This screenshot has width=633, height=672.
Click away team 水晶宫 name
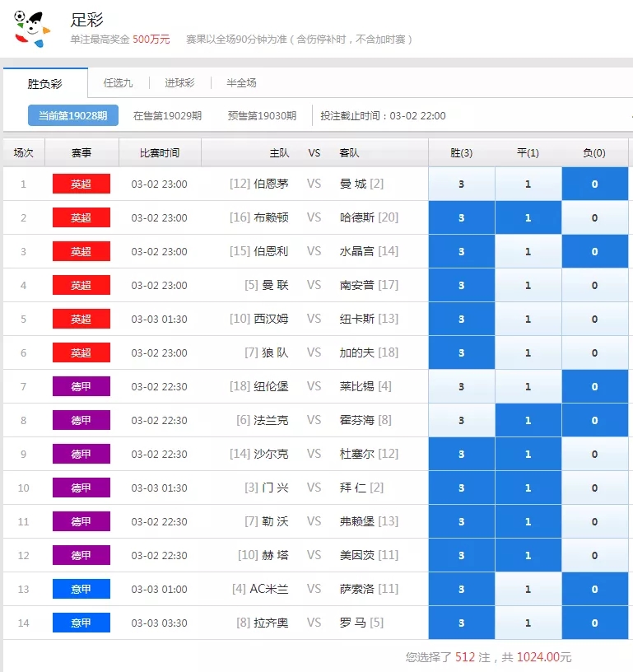pos(356,251)
